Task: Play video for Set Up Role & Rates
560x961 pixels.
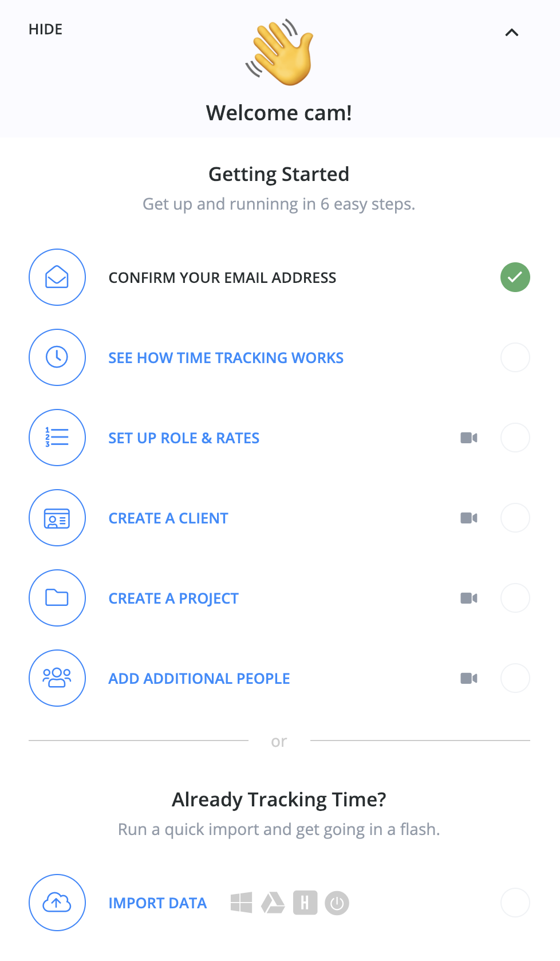Action: click(469, 438)
